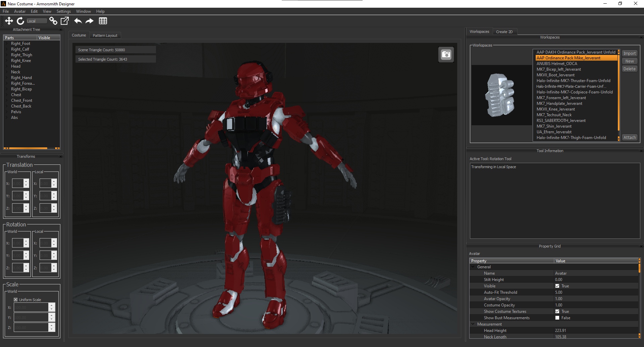The width and height of the screenshot is (644, 347).
Task: Select ANUBIS Helmet_ODCA workspace
Action: point(557,64)
